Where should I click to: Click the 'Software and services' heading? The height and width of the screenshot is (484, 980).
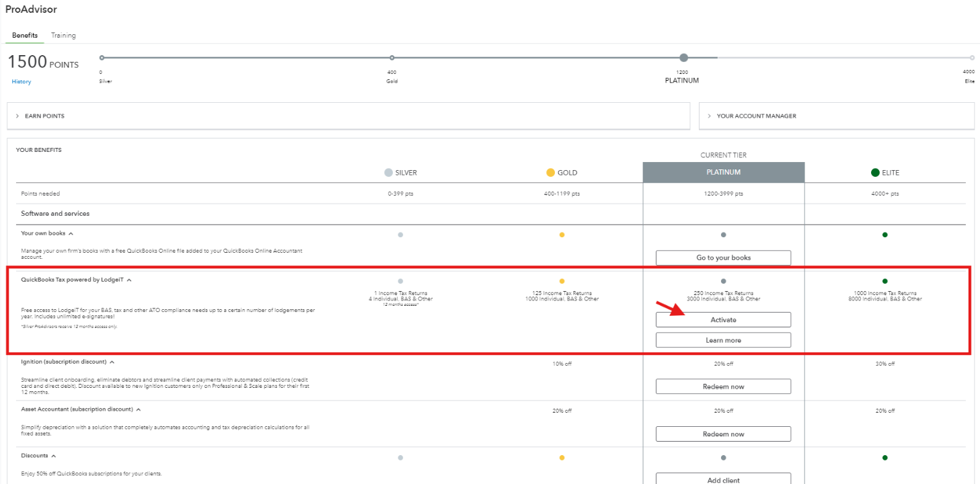tap(55, 214)
